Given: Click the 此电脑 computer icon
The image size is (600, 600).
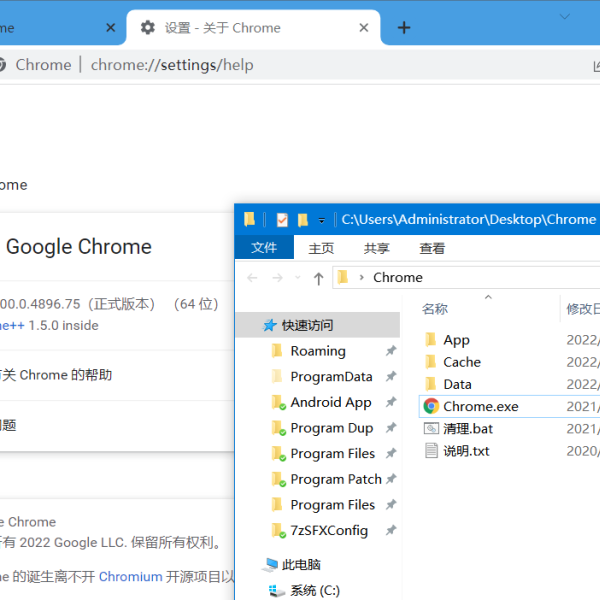Looking at the screenshot, I should [x=270, y=565].
